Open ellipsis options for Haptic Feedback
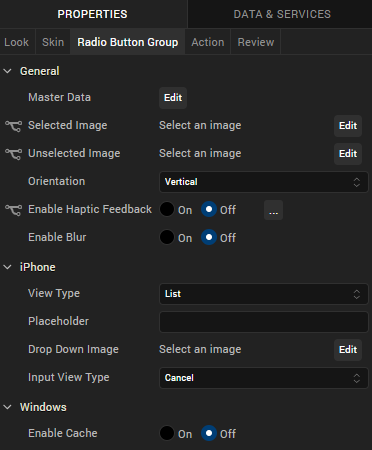This screenshot has height=450, width=372. 273,210
